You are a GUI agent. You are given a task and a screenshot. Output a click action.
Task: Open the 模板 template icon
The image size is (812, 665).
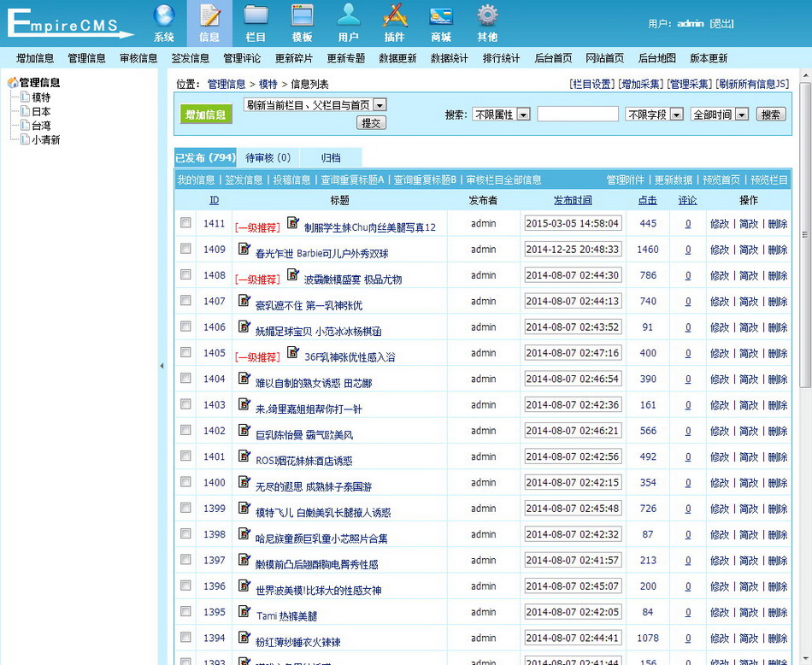(x=302, y=16)
